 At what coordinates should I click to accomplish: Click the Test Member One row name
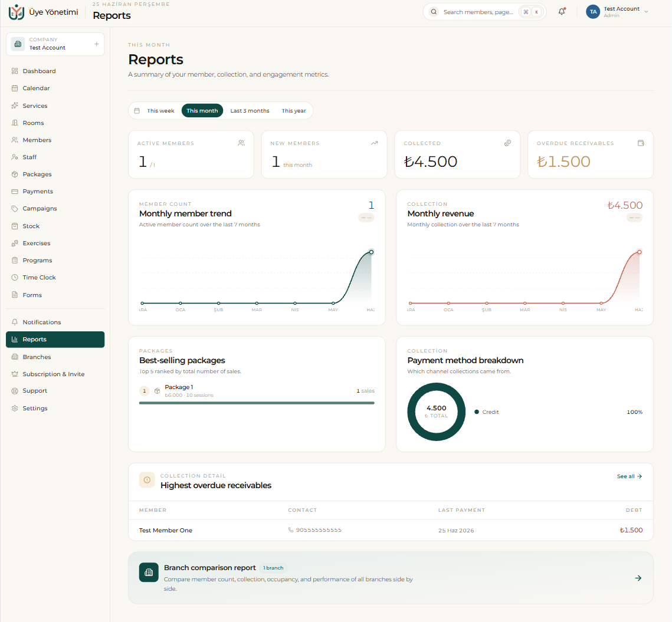point(165,531)
